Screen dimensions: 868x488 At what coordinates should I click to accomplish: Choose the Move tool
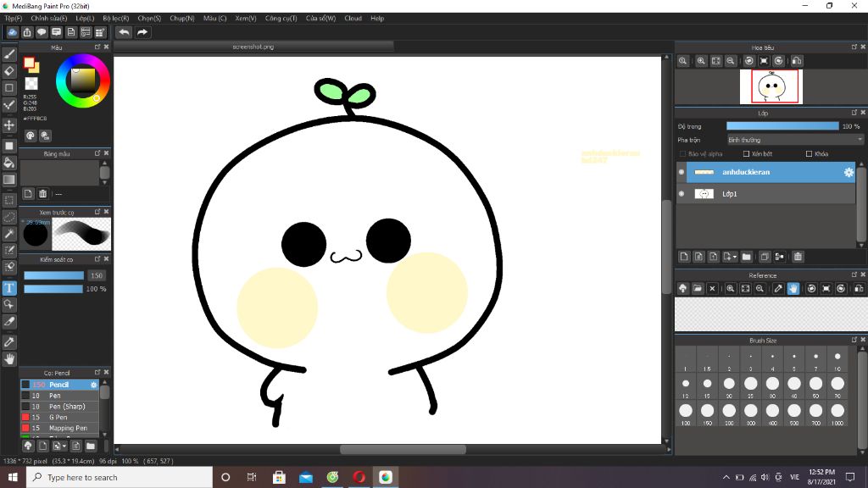[x=9, y=125]
